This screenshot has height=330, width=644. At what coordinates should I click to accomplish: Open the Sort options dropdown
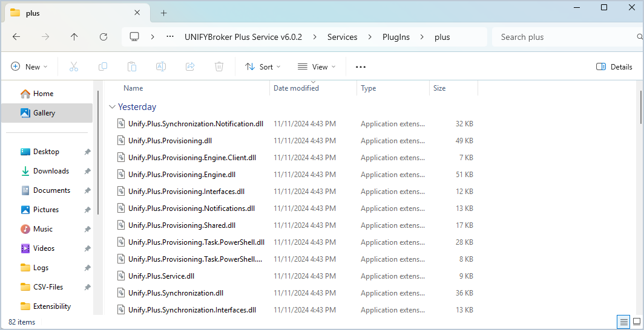263,67
